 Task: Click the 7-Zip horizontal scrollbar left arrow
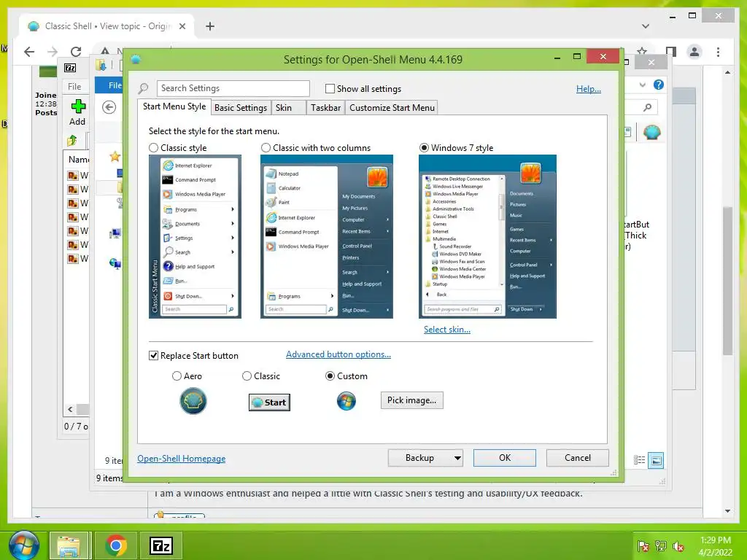tap(71, 409)
